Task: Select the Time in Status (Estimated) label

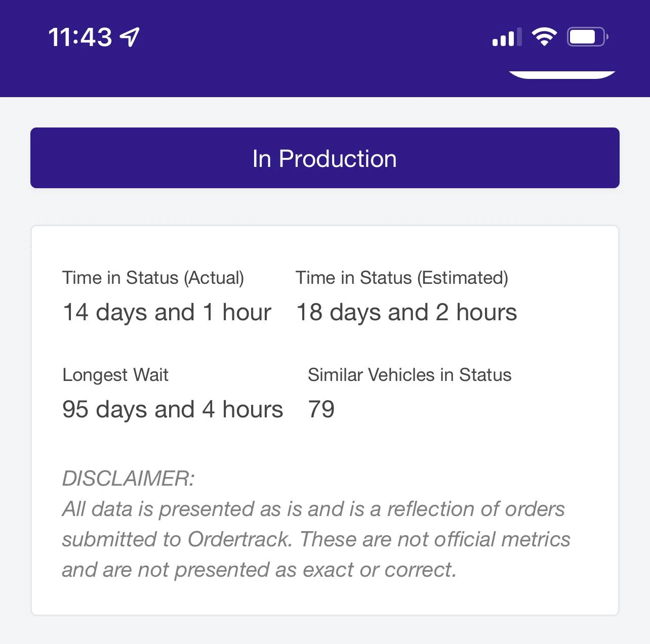Action: point(401,278)
